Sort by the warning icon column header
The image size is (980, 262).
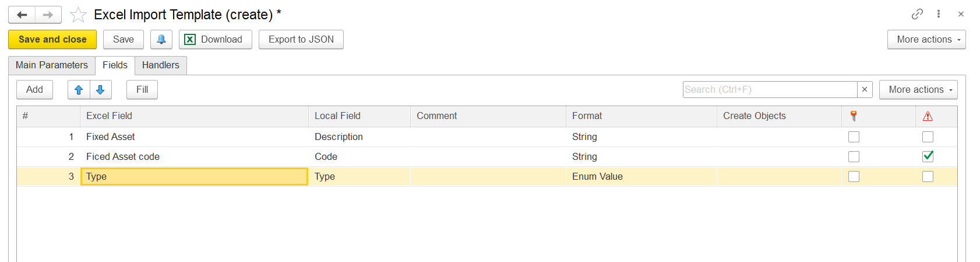click(x=928, y=116)
